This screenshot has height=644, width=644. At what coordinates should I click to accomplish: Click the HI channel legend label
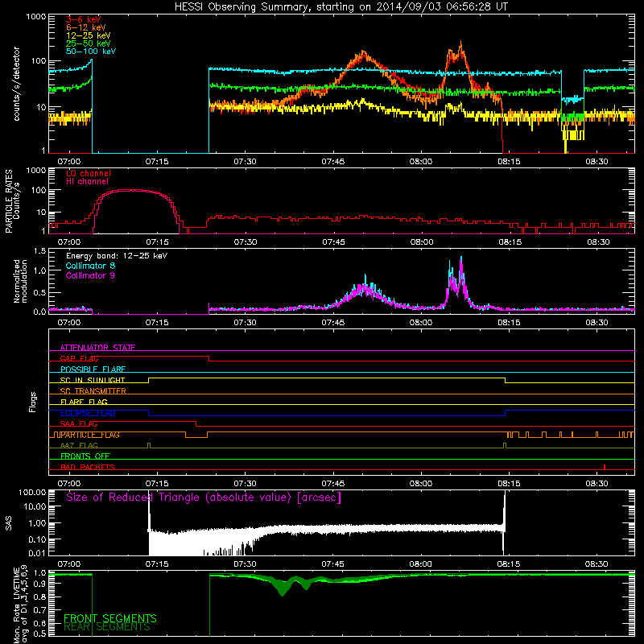[x=87, y=182]
